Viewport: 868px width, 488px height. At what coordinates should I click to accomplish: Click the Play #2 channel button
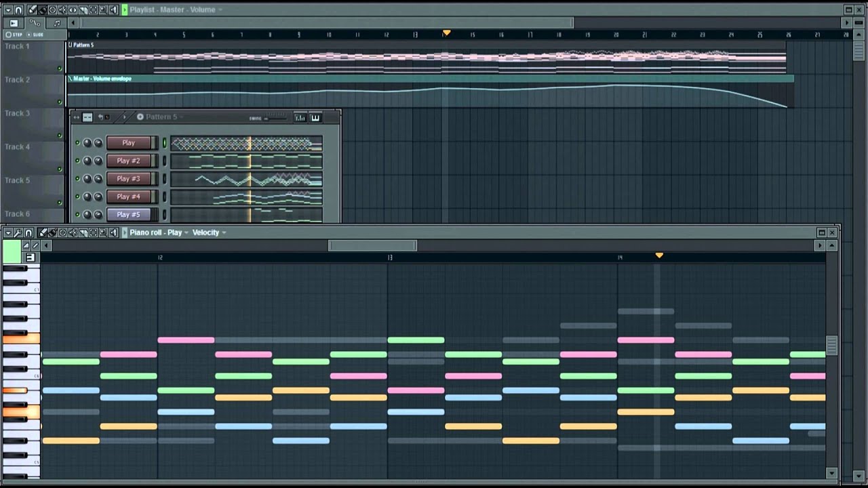129,161
